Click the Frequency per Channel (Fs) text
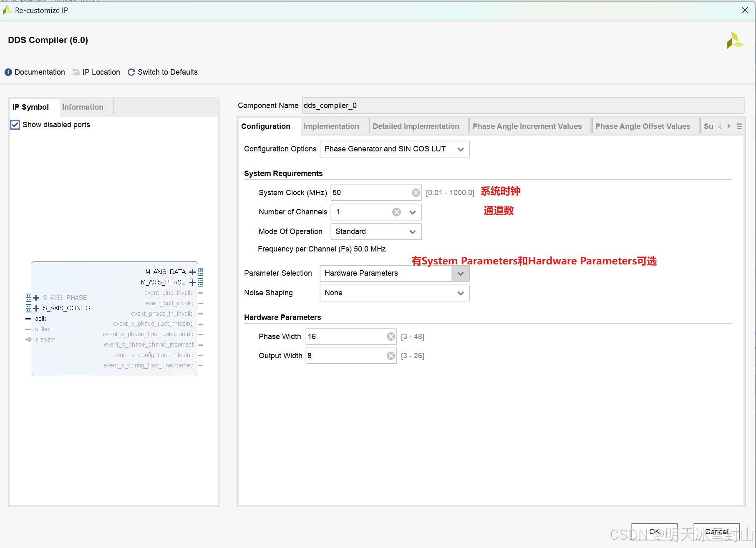The height and width of the screenshot is (548, 756). [x=322, y=249]
